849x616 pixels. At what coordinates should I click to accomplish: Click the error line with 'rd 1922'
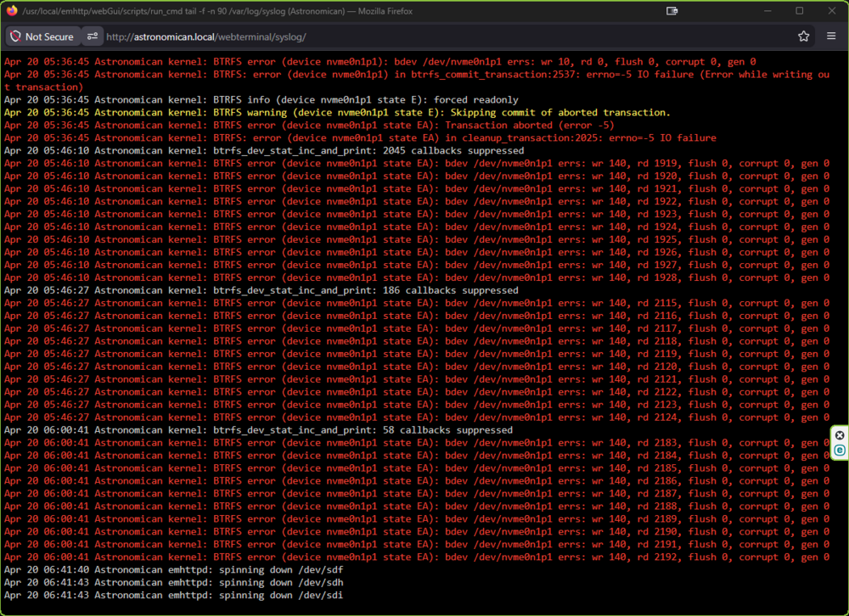pos(417,201)
